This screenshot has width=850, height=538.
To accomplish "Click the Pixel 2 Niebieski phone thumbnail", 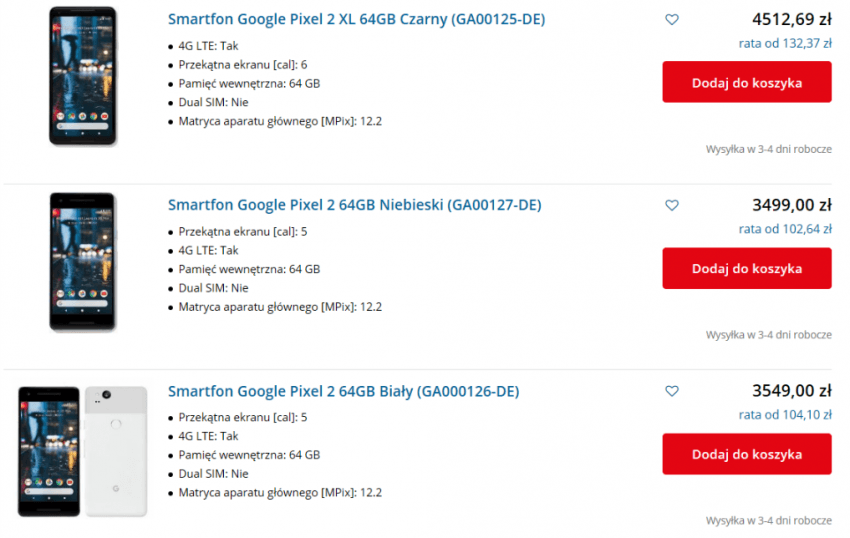I will pos(83,262).
